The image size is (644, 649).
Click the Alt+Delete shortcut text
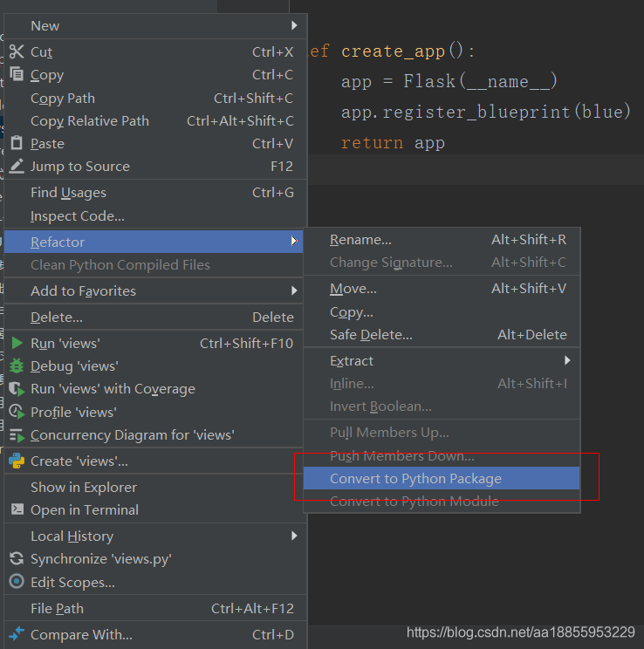point(531,334)
